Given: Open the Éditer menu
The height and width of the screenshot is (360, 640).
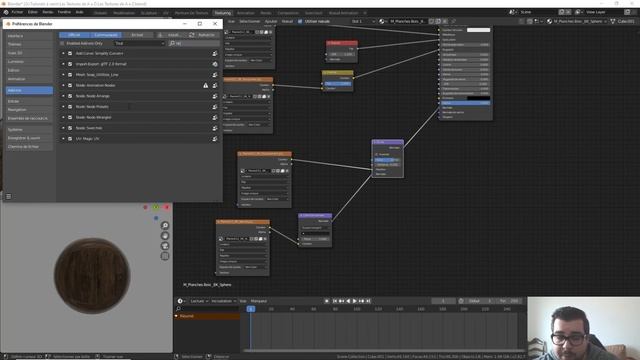Looking at the screenshot, I should 33,12.
